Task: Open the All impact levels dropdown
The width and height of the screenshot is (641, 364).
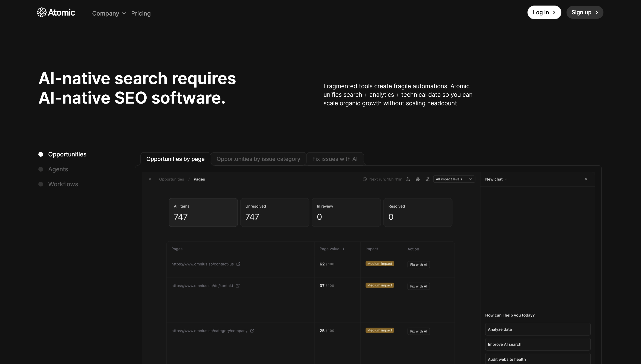Action: click(454, 179)
